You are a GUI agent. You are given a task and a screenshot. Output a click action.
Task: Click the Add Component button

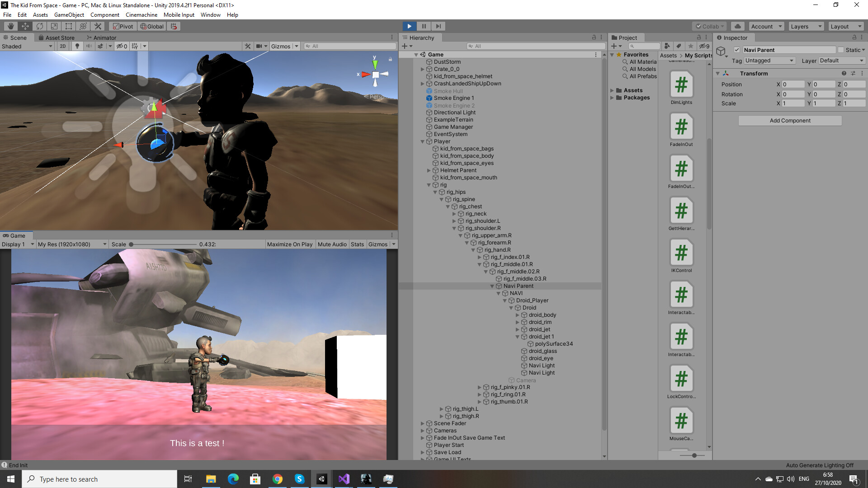click(x=790, y=121)
